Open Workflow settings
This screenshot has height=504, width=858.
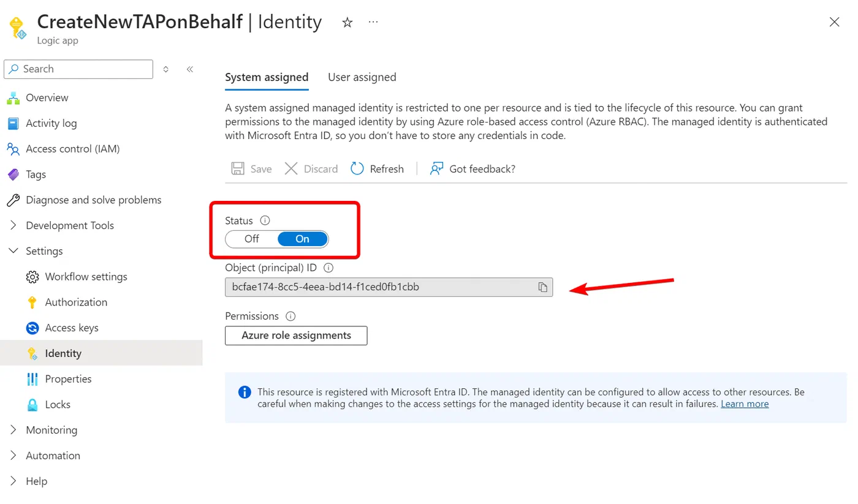(x=86, y=277)
